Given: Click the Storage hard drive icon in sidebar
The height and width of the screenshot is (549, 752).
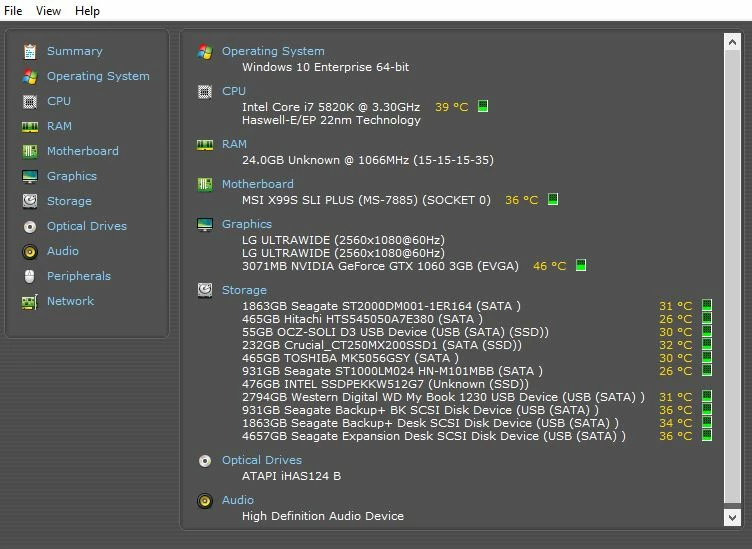Looking at the screenshot, I should 30,201.
